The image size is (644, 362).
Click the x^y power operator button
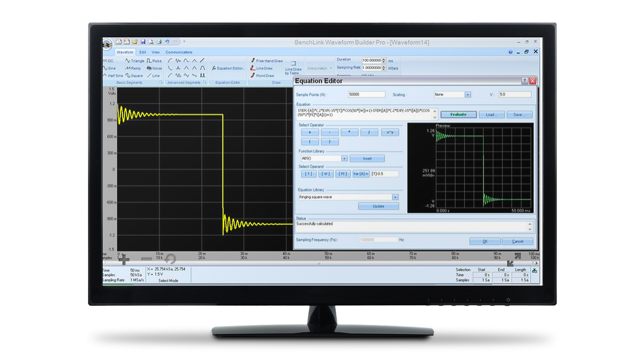(x=390, y=132)
